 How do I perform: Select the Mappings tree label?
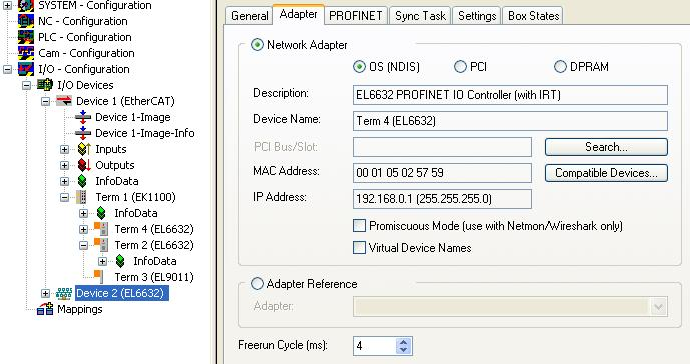tap(80, 309)
